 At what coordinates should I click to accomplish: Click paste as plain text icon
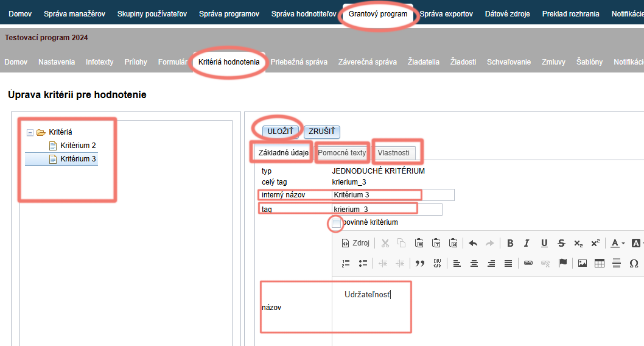pyautogui.click(x=436, y=243)
